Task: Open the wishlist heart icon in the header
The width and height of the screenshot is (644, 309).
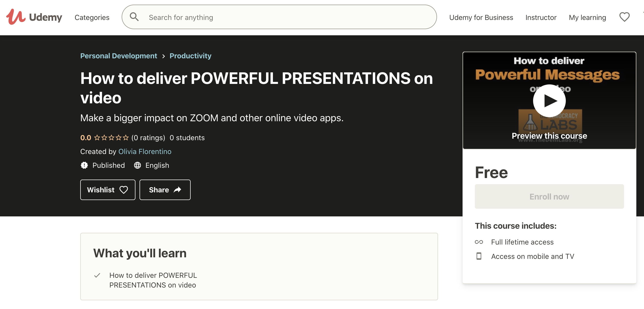Action: pyautogui.click(x=624, y=17)
